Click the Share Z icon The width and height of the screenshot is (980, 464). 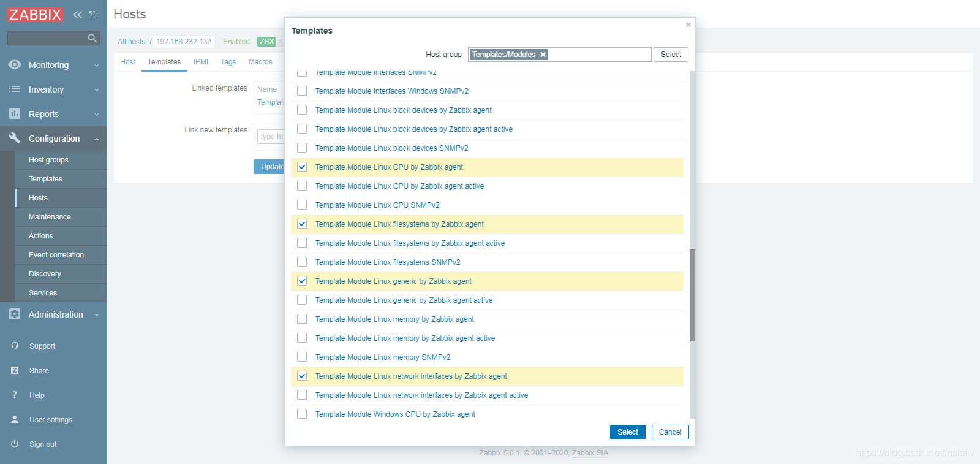(x=15, y=370)
